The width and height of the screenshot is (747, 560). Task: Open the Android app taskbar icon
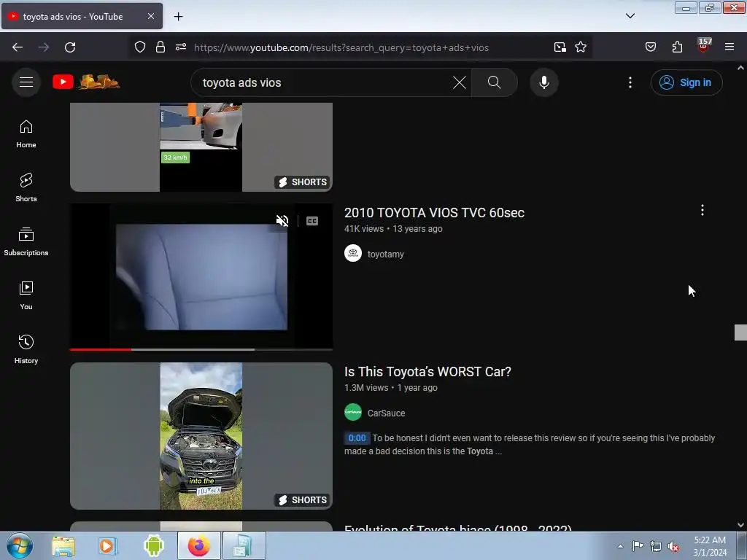click(153, 545)
